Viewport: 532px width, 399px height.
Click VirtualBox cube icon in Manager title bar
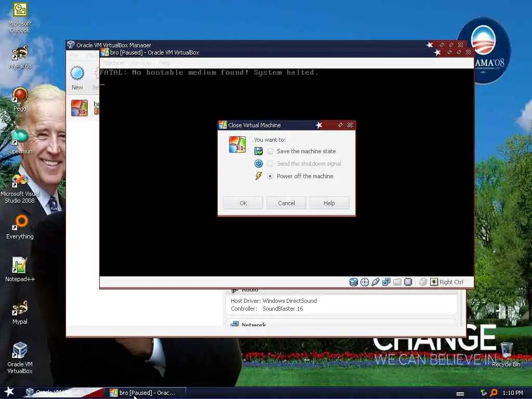[71, 45]
